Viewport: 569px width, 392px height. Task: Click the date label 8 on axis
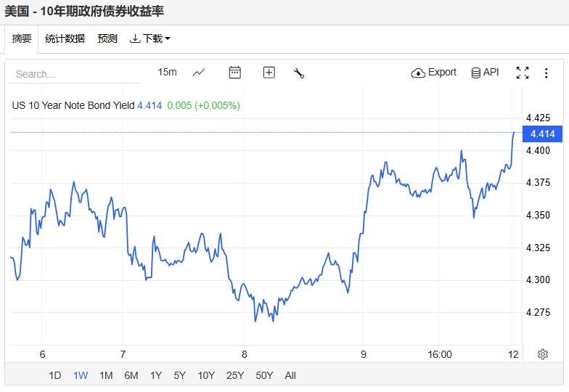coord(244,354)
